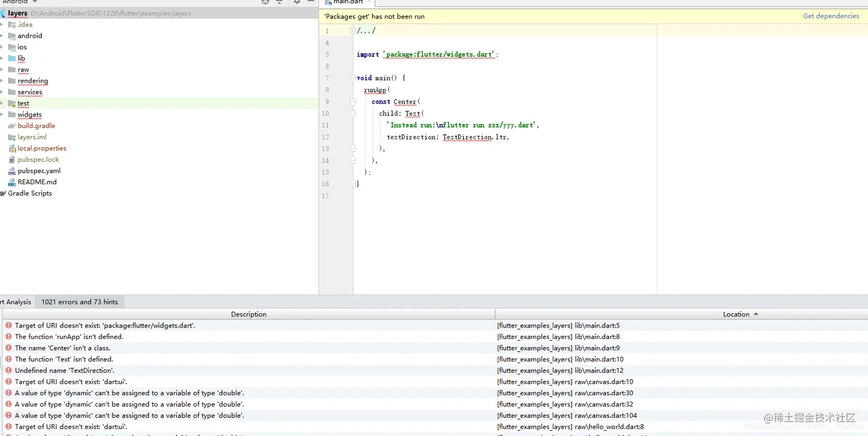Select the raw folder name
The image size is (868, 436).
click(x=23, y=69)
